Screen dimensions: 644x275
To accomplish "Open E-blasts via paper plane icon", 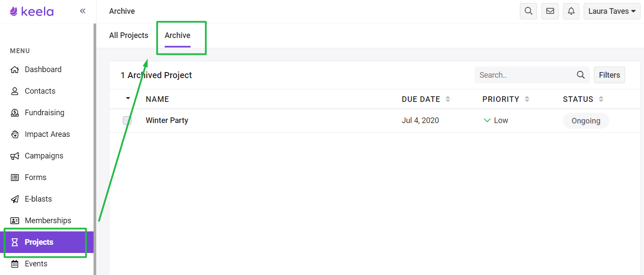I will tap(15, 199).
